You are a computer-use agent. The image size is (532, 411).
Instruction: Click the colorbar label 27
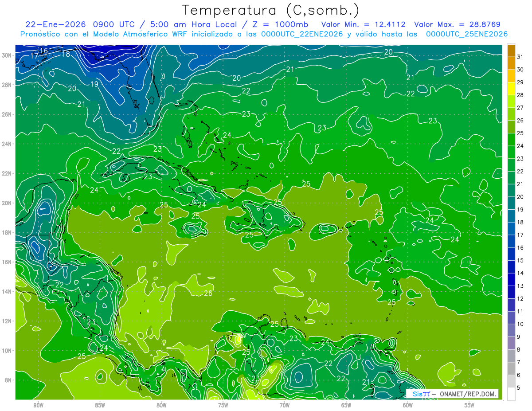520,108
